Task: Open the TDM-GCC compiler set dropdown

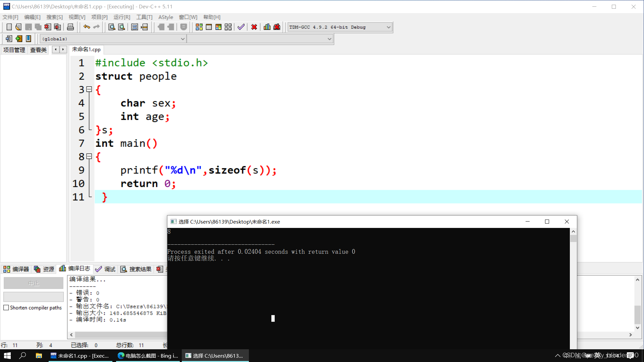Action: (x=388, y=27)
